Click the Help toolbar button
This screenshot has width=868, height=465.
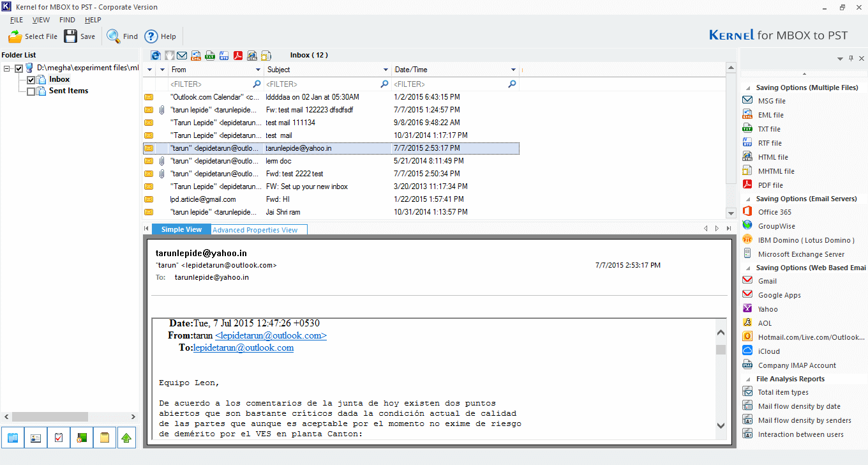(160, 36)
